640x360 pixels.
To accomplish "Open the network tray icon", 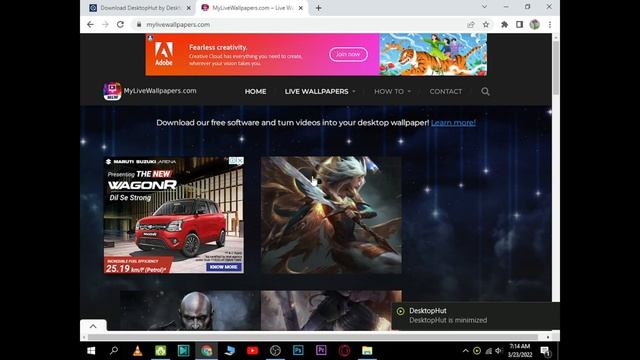I will [x=488, y=351].
